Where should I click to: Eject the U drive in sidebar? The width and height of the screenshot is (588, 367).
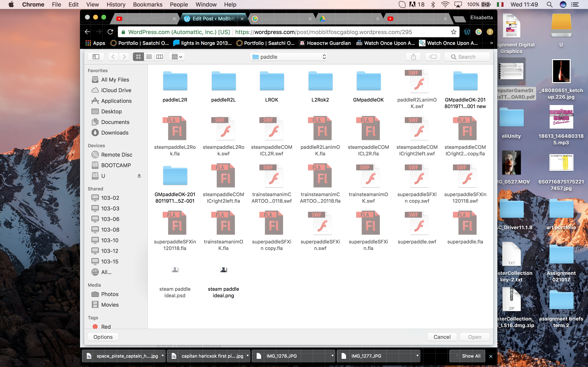tap(139, 176)
